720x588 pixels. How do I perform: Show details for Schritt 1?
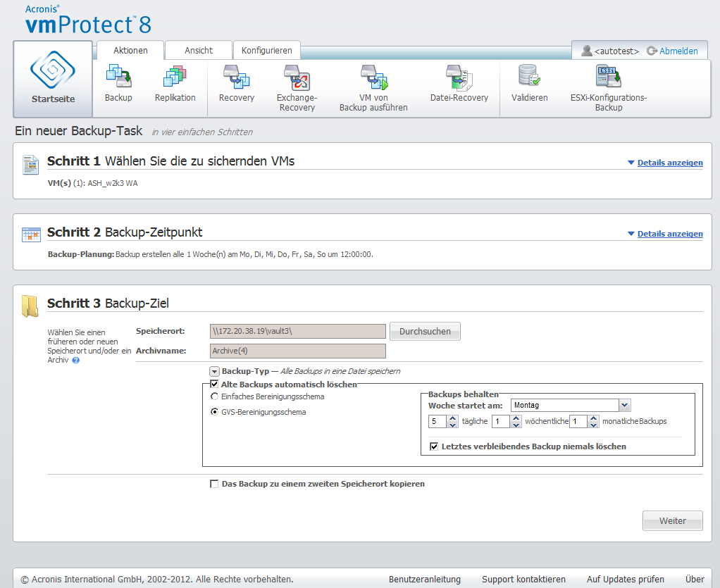tap(670, 163)
